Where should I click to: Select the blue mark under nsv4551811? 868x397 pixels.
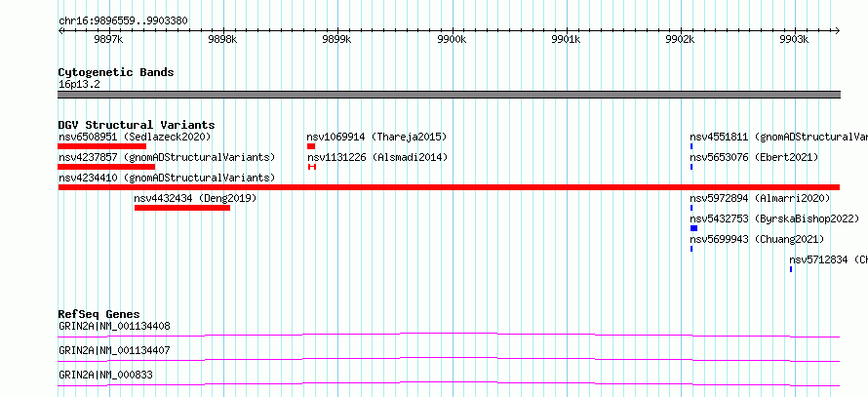691,146
